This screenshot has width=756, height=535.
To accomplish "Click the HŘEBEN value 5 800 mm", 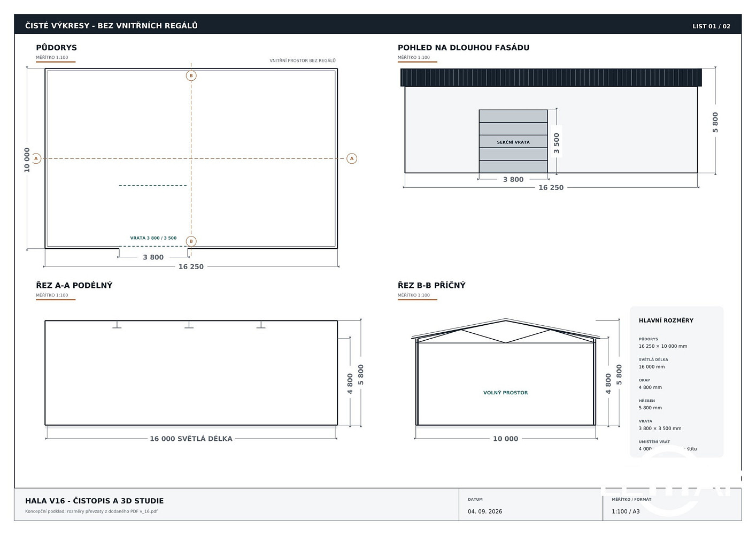I will tap(650, 408).
